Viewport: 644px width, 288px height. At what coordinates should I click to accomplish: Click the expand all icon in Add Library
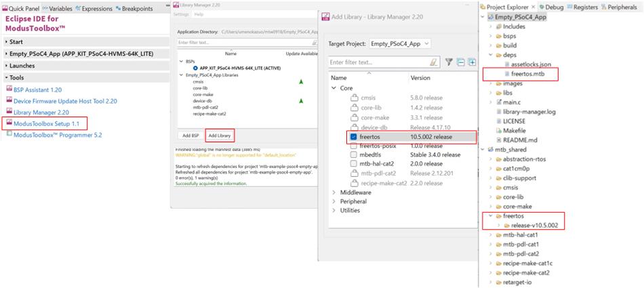(x=472, y=62)
